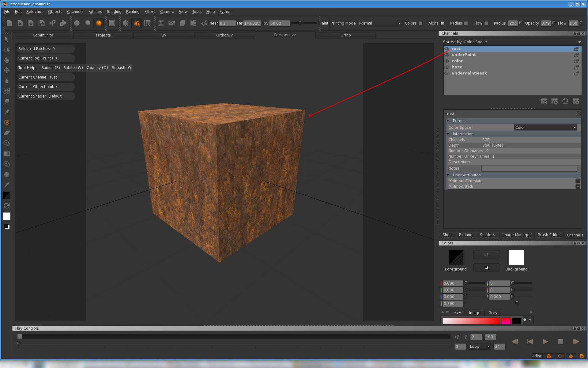Click the wireframe cube view icon

pyautogui.click(x=161, y=23)
